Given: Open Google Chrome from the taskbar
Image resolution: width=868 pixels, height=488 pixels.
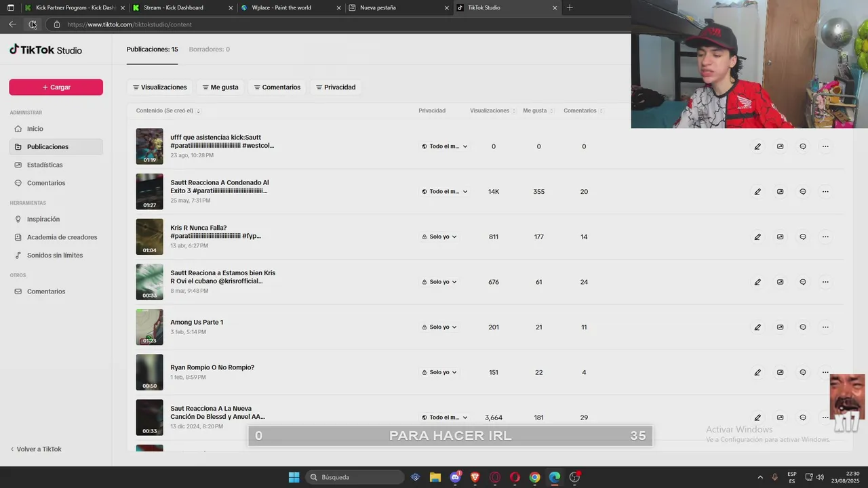Looking at the screenshot, I should click(534, 477).
